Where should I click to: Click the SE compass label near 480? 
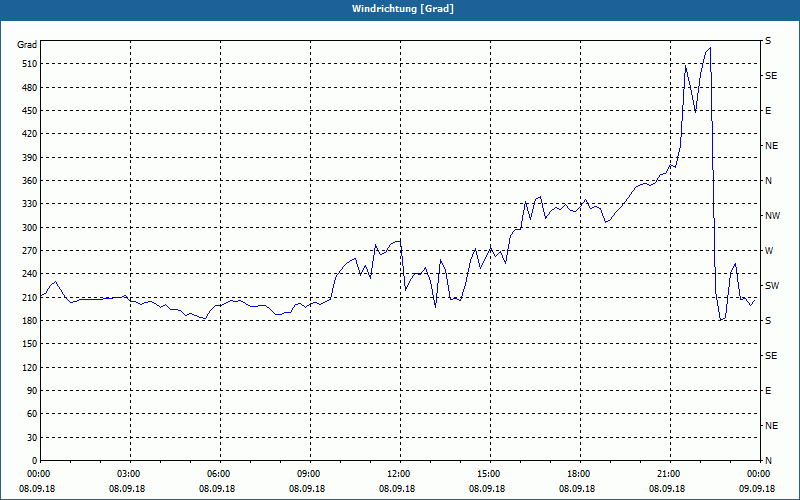coord(771,76)
